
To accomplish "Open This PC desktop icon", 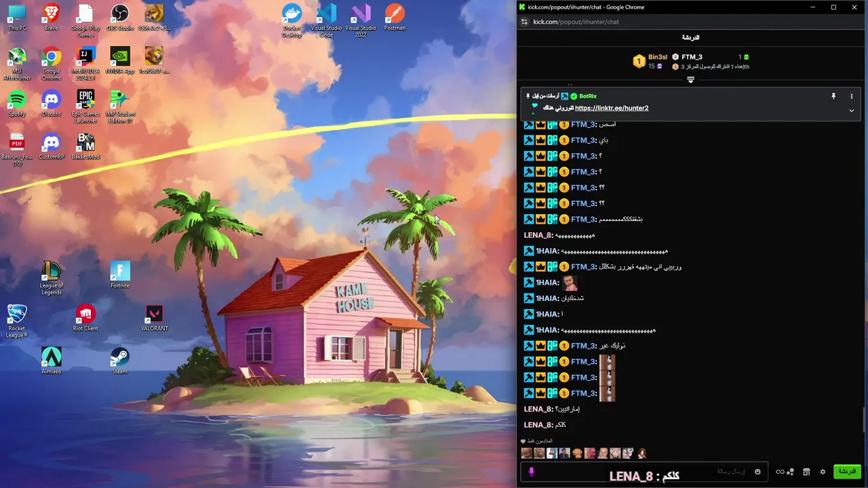I will 17,18.
